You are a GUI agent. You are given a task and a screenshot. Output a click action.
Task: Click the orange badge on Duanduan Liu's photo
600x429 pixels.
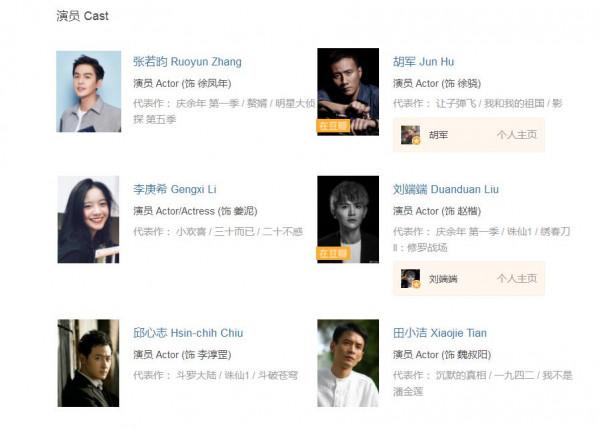pos(333,253)
